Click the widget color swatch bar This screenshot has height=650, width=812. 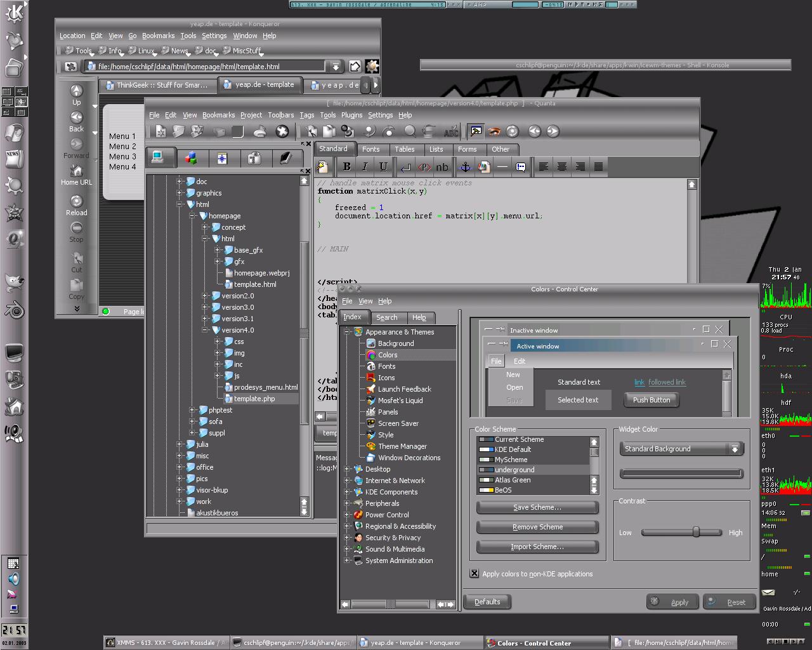click(681, 474)
